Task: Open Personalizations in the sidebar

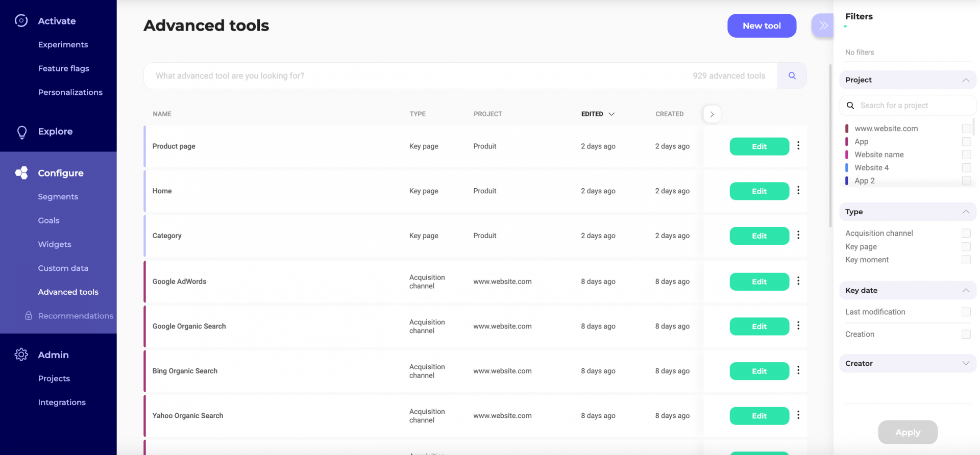Action: coord(70,92)
